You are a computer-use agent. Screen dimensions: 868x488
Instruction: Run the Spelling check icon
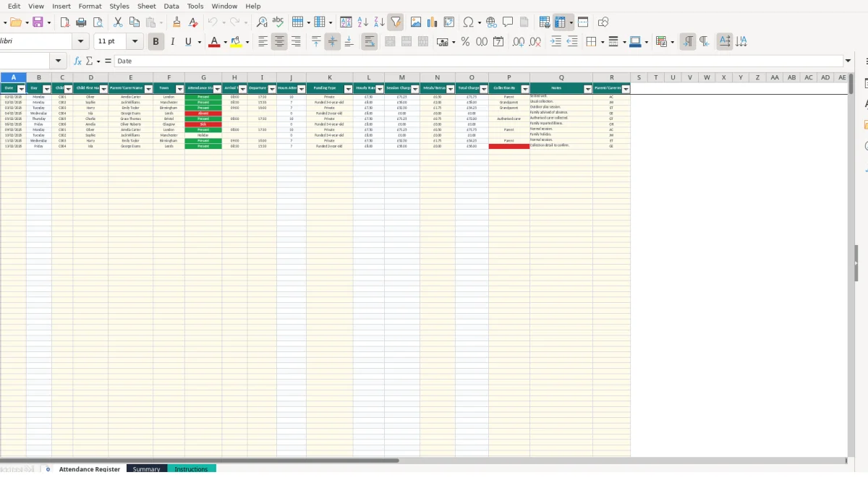[x=278, y=22]
